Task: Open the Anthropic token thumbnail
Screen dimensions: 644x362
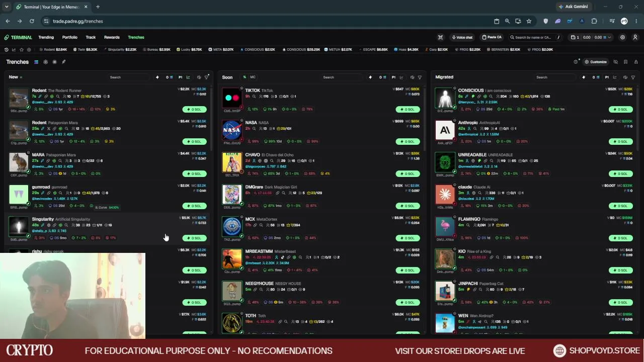Action: coord(445,130)
